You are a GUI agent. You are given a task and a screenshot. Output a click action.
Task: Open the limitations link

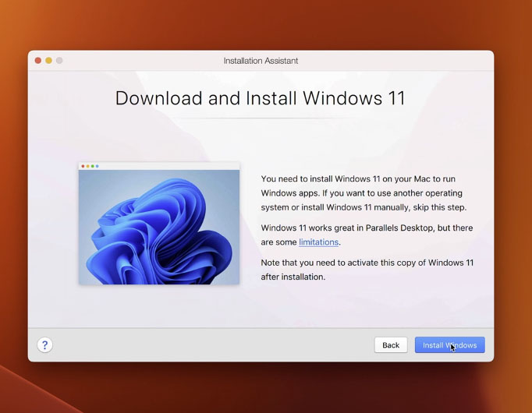[318, 242]
